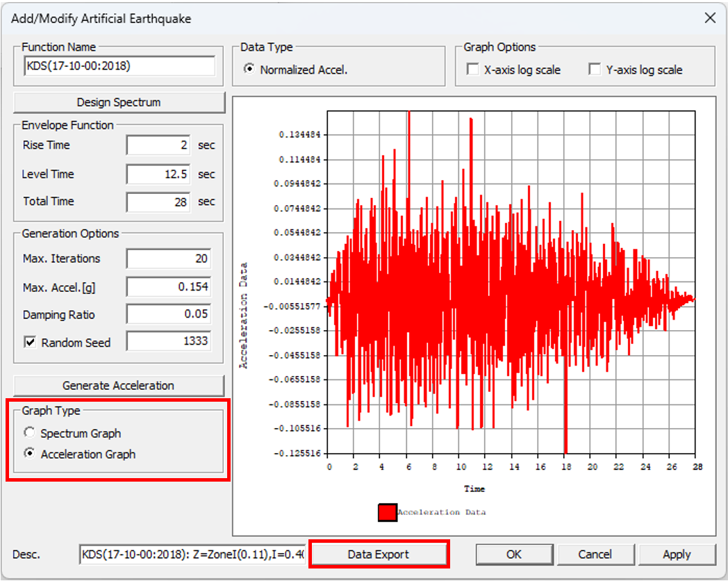Click the '-0.00551577' y-axis value

292,306
